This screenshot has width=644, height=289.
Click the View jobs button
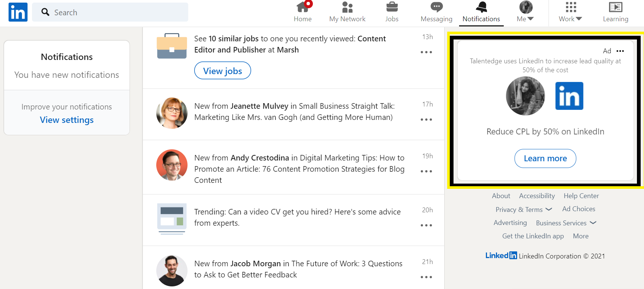click(x=222, y=71)
